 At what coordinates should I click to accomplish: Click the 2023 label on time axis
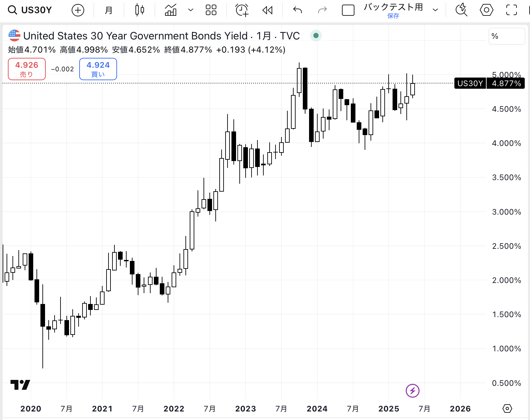[246, 409]
